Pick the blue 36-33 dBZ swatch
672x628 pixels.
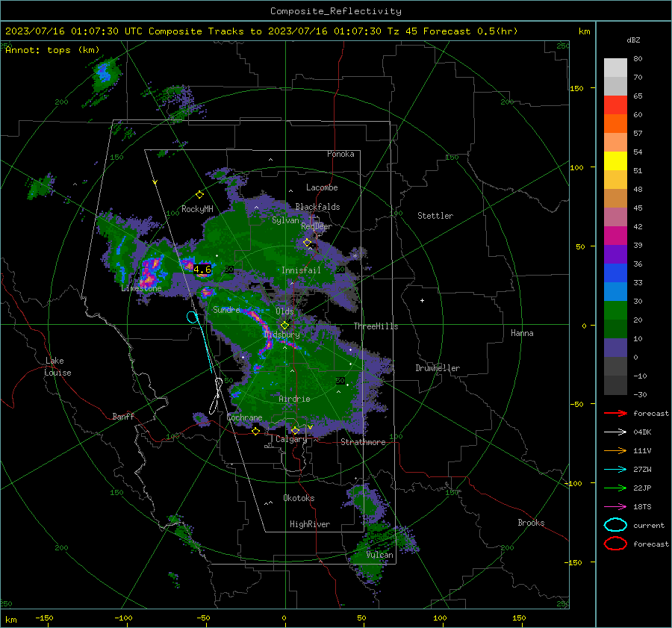coord(615,273)
